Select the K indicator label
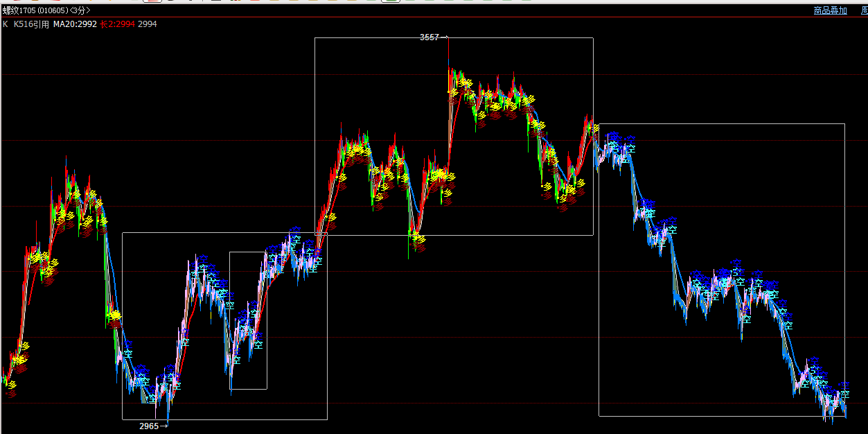This screenshot has height=434, width=868. click(6, 24)
